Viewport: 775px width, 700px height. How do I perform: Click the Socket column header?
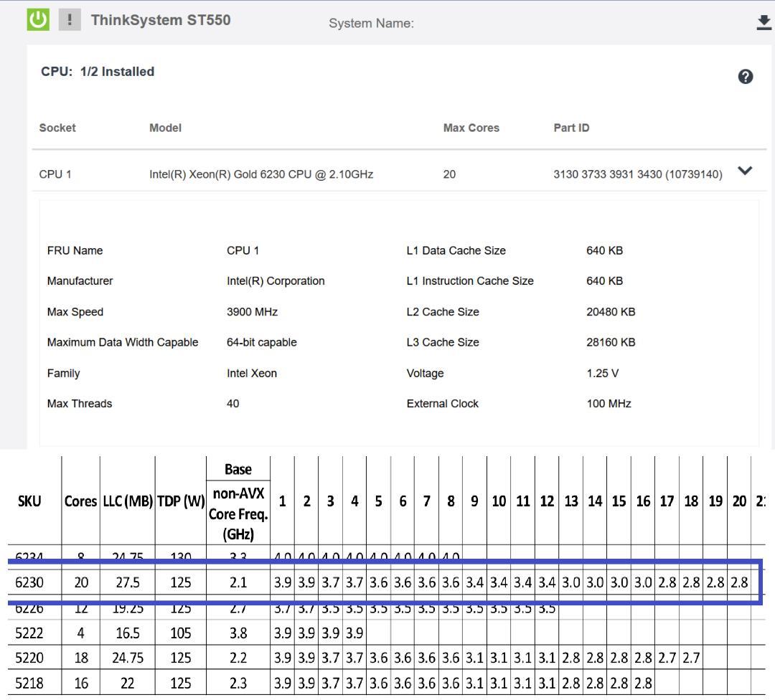click(57, 128)
